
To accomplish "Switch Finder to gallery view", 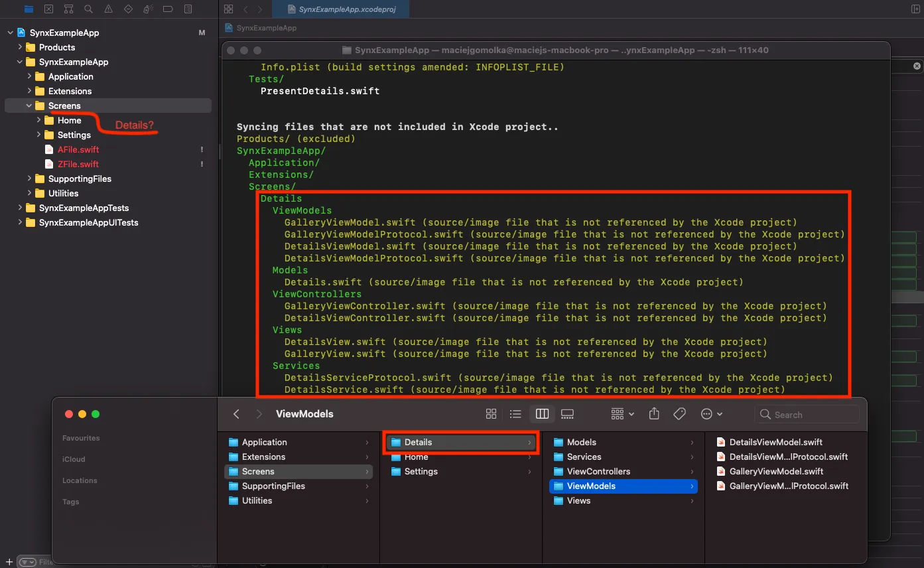I will 567,413.
